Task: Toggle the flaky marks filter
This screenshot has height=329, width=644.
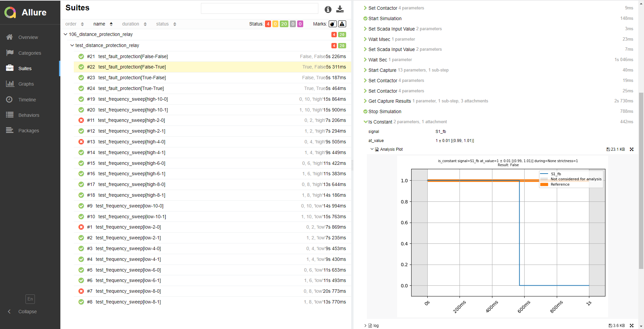Action: (332, 24)
